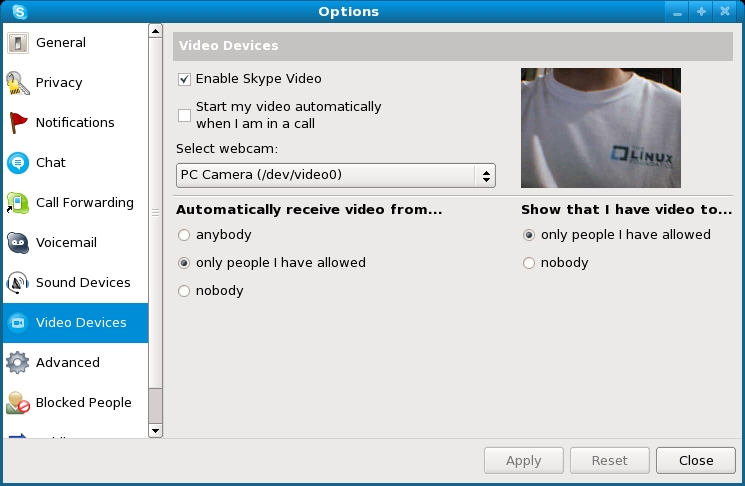Select the Video Devices section label
This screenshot has height=486, width=745.
coord(81,323)
